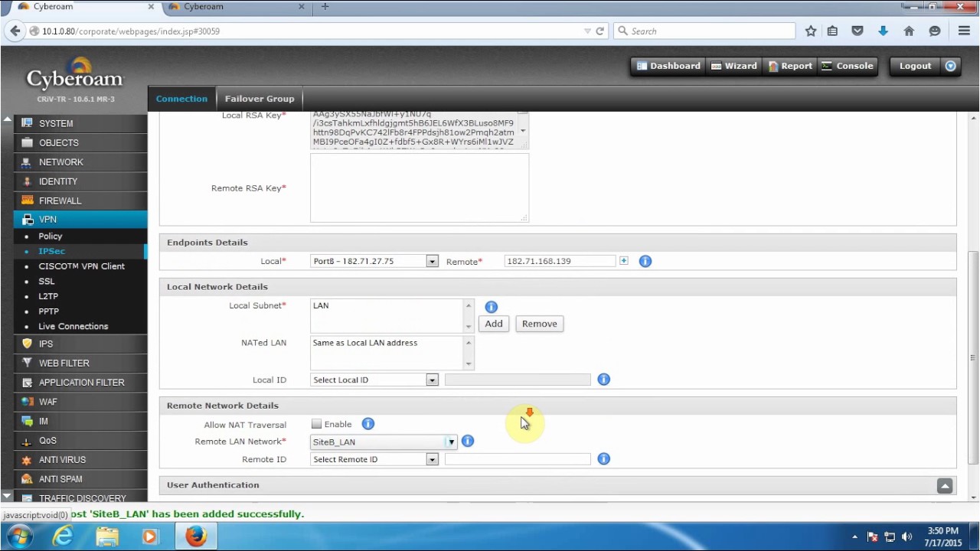Click the Add local subnet button

(494, 324)
